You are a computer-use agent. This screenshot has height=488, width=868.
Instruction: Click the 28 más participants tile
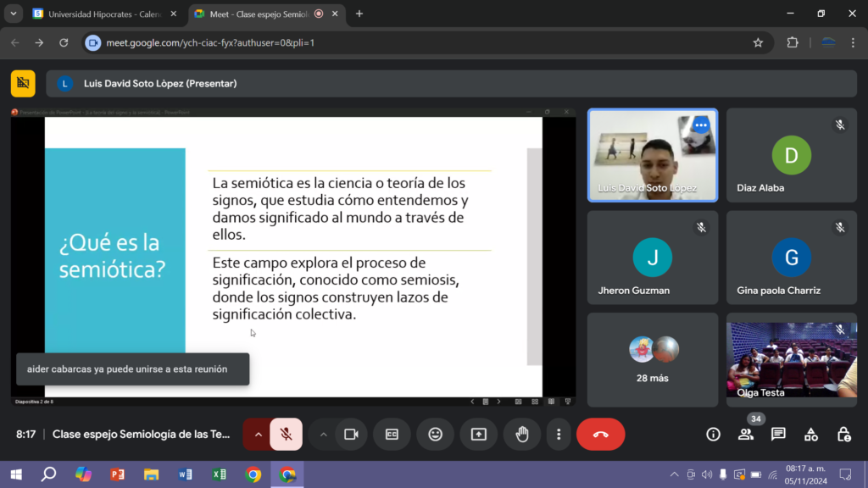click(653, 356)
